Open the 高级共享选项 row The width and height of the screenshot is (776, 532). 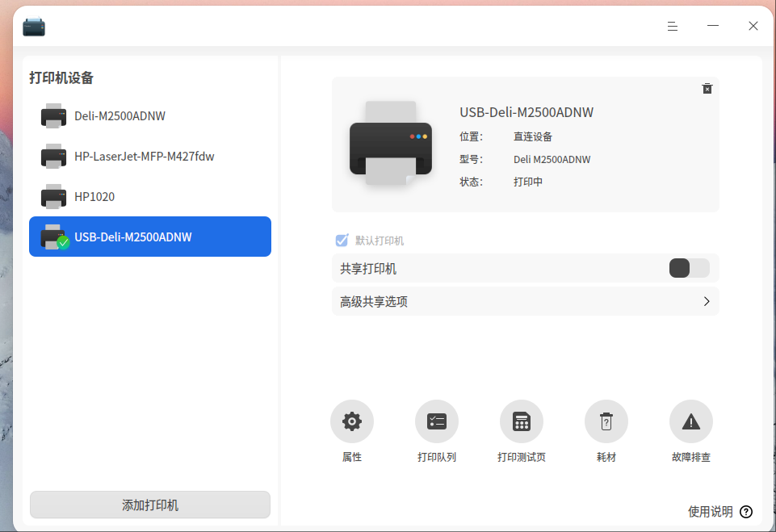[525, 301]
